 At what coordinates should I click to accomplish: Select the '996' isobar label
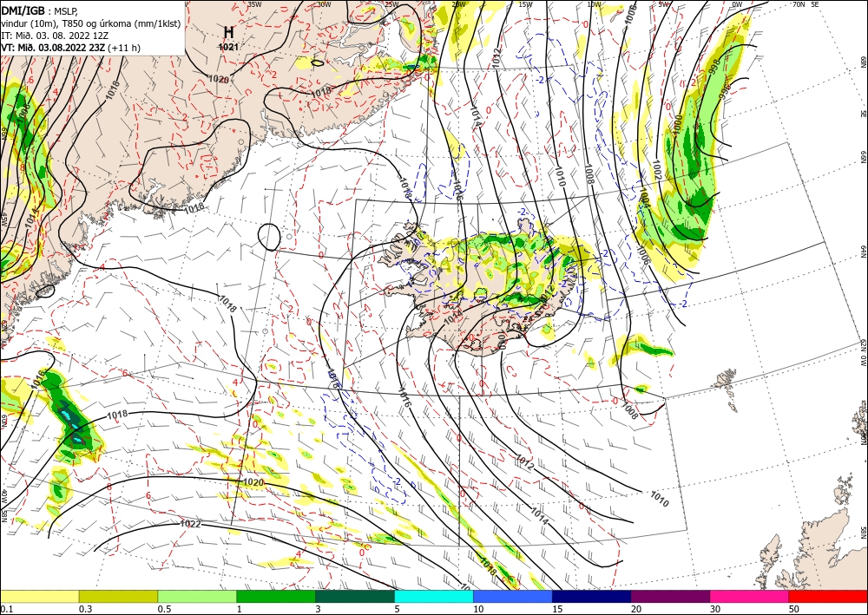pyautogui.click(x=725, y=91)
